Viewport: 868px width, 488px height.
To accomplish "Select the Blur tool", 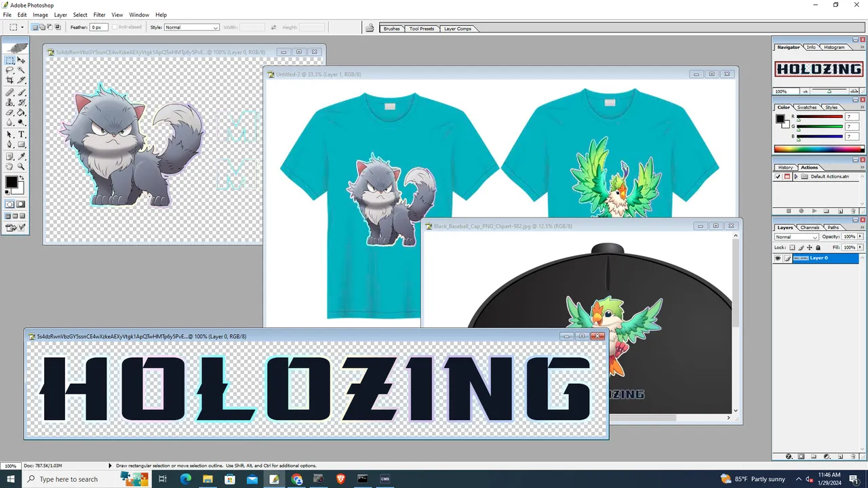I will (x=9, y=122).
